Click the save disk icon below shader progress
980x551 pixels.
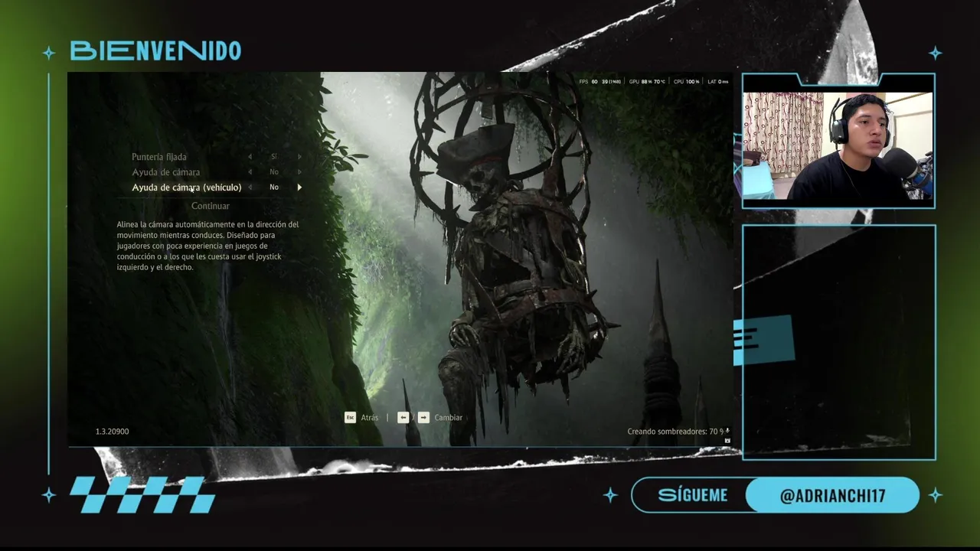click(x=727, y=441)
